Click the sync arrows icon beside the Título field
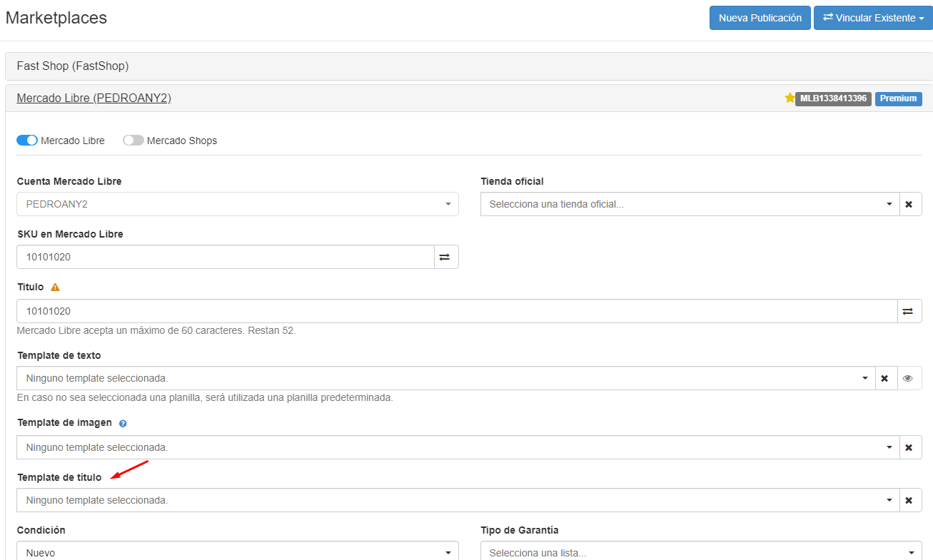 click(908, 311)
